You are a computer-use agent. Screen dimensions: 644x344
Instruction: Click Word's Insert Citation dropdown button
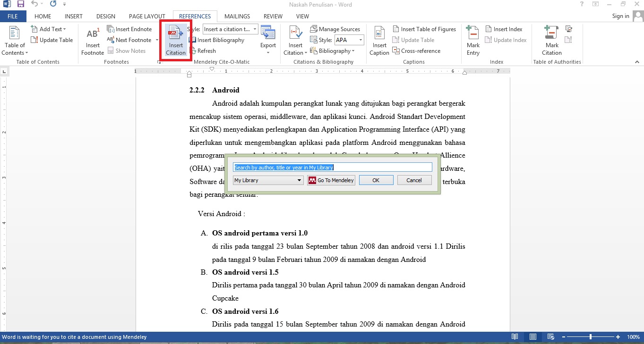click(295, 41)
